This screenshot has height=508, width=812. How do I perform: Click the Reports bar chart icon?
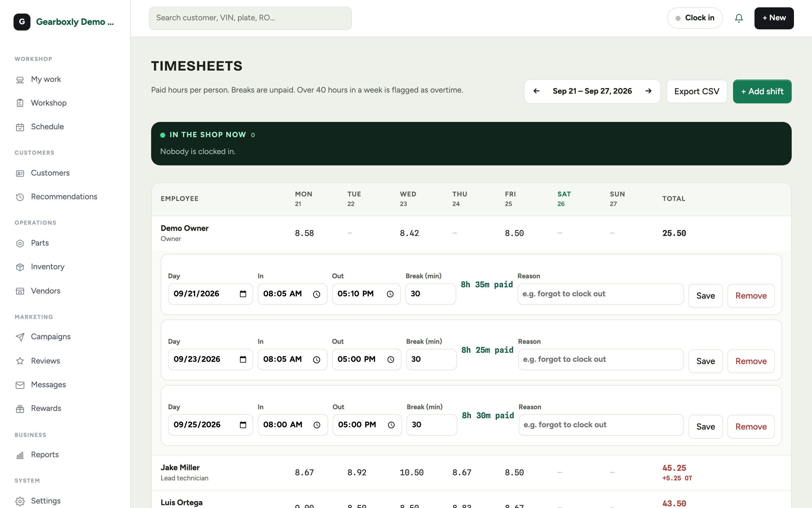(x=20, y=455)
